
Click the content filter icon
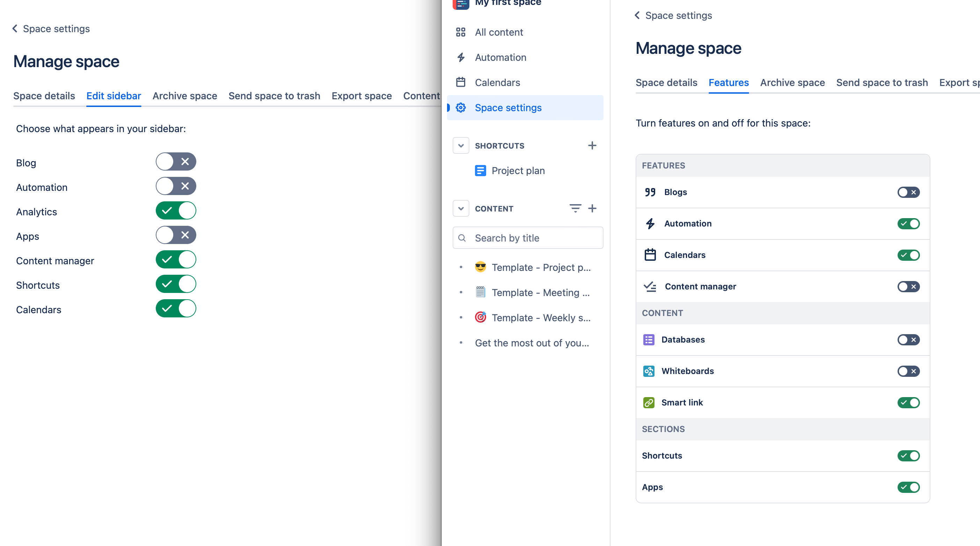(575, 208)
